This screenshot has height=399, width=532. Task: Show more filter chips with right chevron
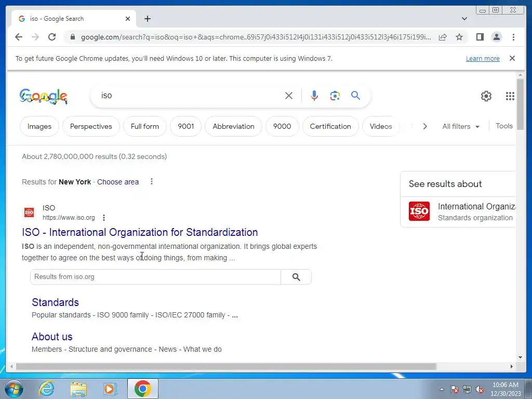point(425,126)
